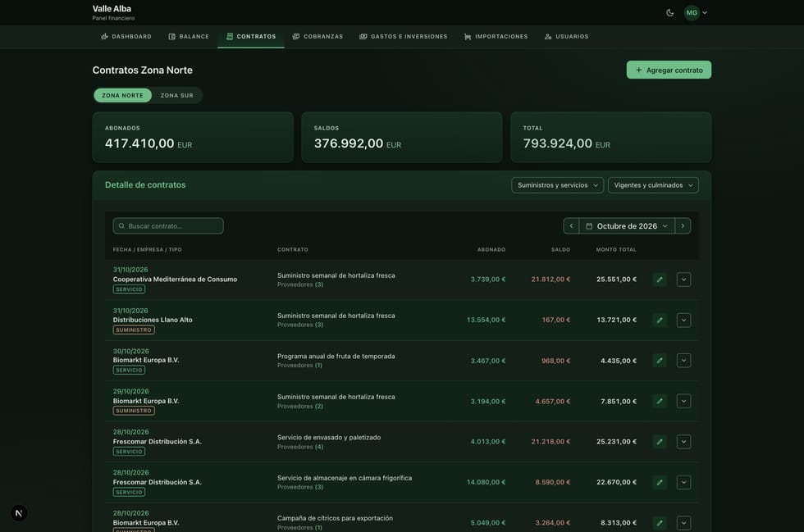Go to previous month arrow
The image size is (804, 532).
pyautogui.click(x=571, y=226)
